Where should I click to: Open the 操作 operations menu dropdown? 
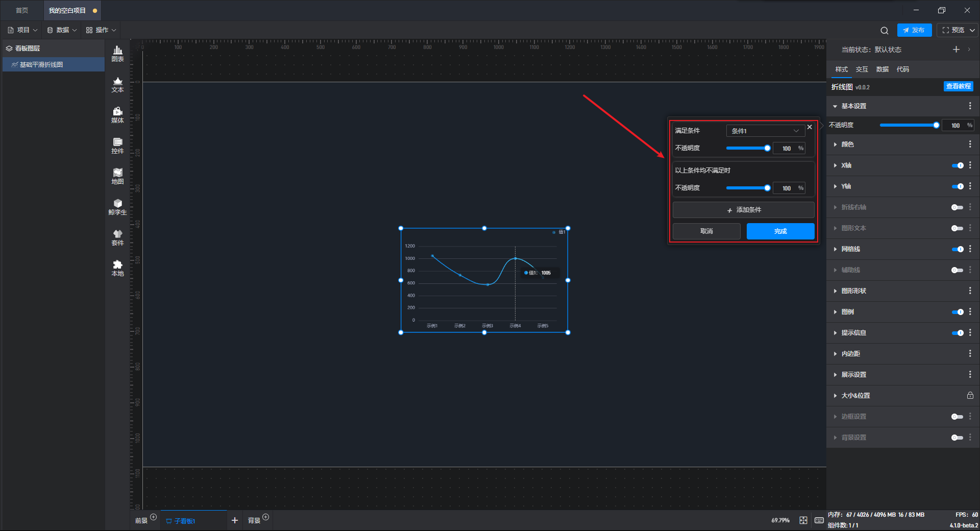(x=101, y=30)
